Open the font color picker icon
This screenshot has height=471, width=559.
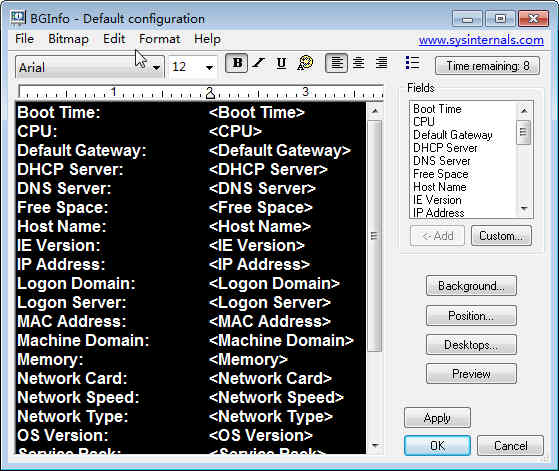coord(305,63)
